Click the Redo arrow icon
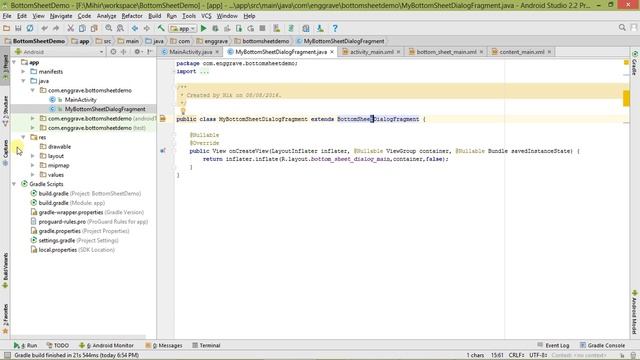The height and width of the screenshot is (360, 640). click(56, 28)
